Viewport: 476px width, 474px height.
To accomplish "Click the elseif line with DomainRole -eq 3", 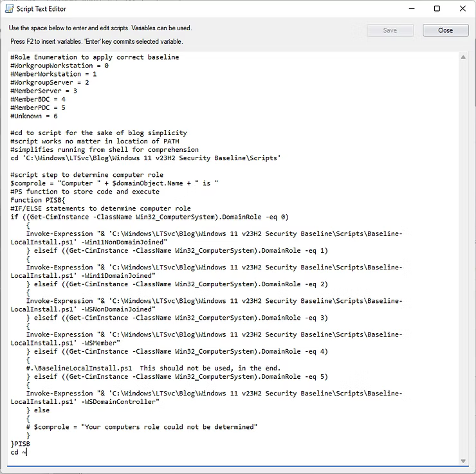I will [177, 318].
